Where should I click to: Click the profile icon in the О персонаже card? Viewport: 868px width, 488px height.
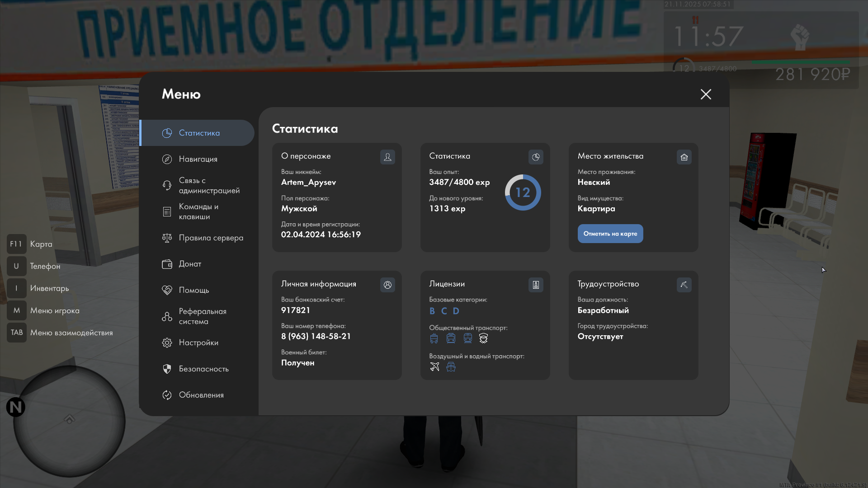pyautogui.click(x=387, y=157)
